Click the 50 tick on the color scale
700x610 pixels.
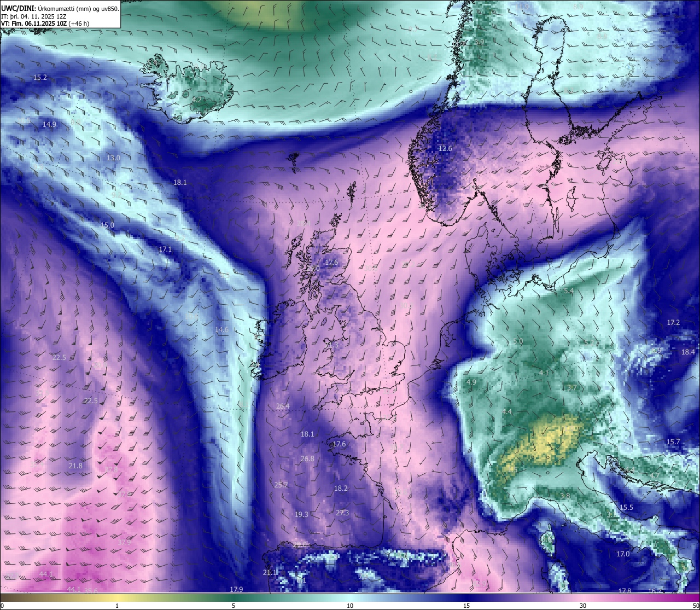696,606
